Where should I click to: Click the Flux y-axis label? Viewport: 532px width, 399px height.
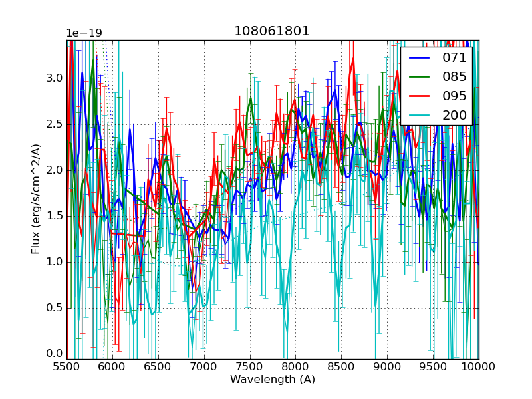click(x=36, y=199)
